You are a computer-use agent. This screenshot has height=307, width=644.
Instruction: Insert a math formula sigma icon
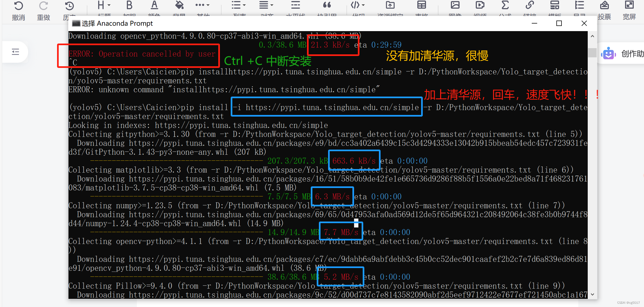pyautogui.click(x=505, y=5)
